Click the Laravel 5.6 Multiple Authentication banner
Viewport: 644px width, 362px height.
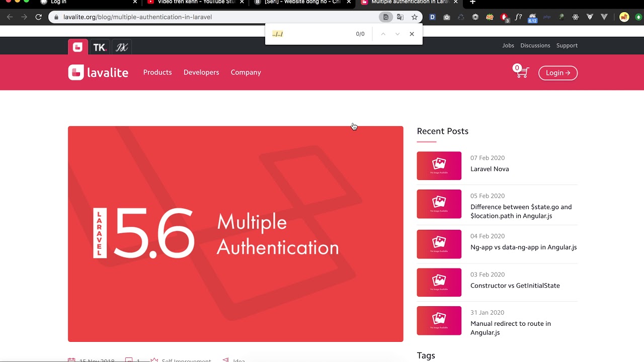pos(235,234)
